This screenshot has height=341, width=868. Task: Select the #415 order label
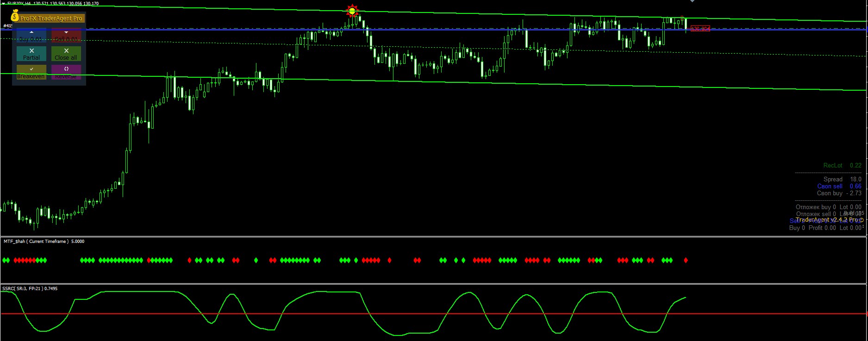tap(7, 26)
